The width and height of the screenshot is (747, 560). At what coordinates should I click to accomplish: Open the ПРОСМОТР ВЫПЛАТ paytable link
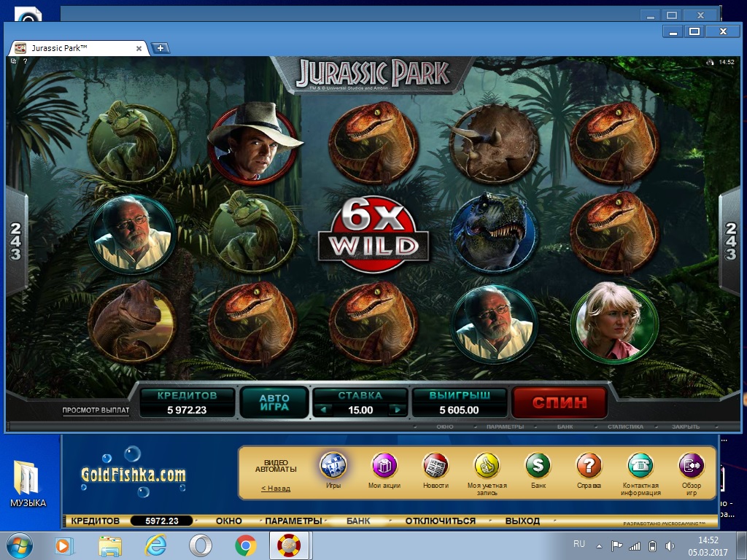coord(96,410)
